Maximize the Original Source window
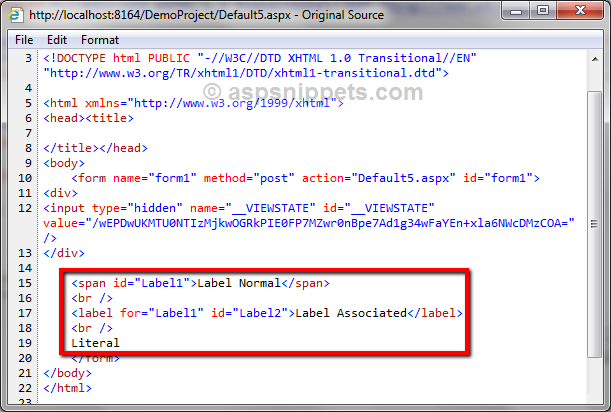This screenshot has width=611, height=412. click(543, 11)
